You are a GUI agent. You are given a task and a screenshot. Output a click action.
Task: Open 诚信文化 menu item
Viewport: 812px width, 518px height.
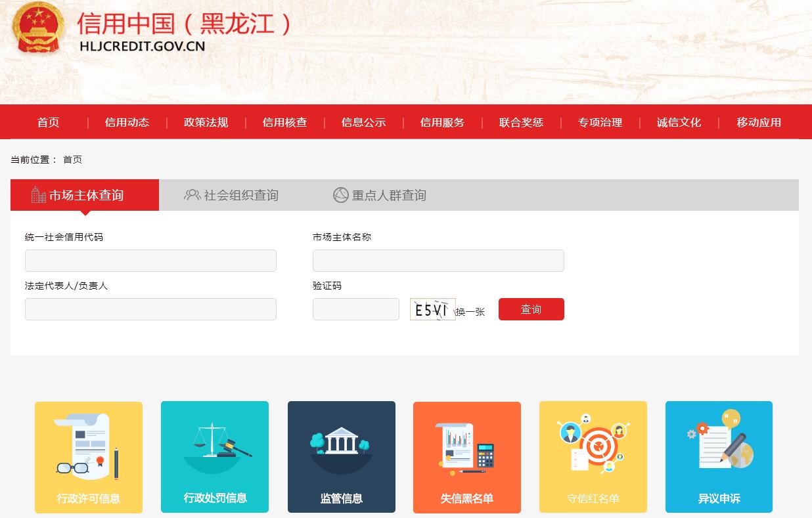click(679, 122)
